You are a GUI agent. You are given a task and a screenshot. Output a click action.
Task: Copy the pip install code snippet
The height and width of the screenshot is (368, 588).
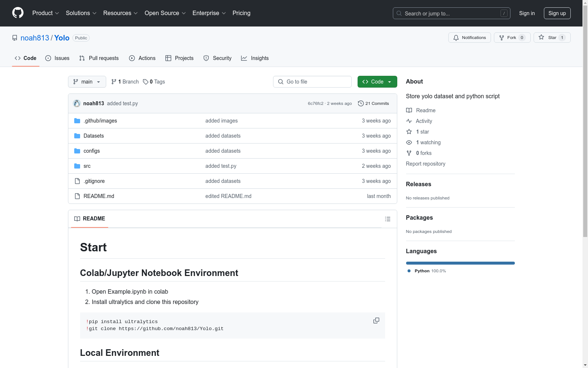tap(376, 321)
